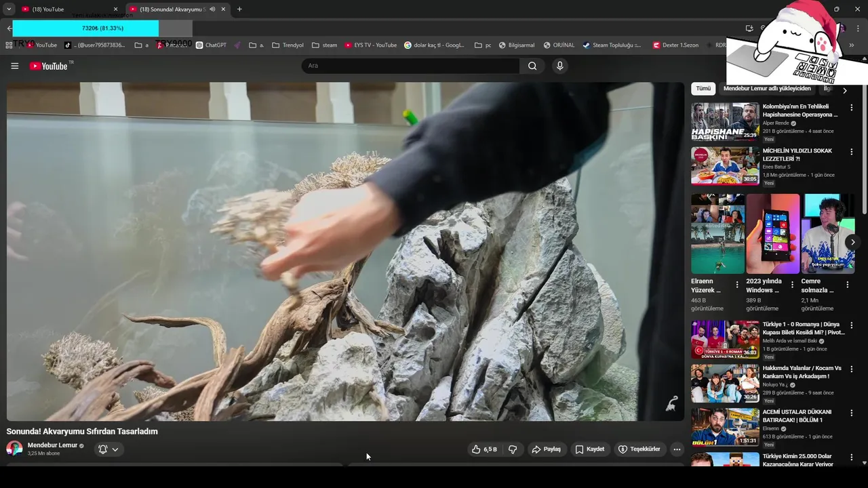Open the ORJİNAL bookmark

click(559, 45)
